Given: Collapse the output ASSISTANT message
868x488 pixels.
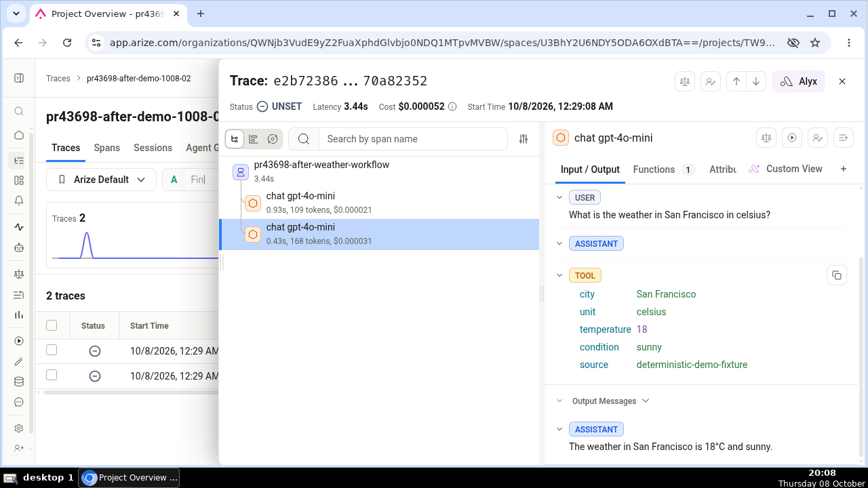Looking at the screenshot, I should coord(559,429).
